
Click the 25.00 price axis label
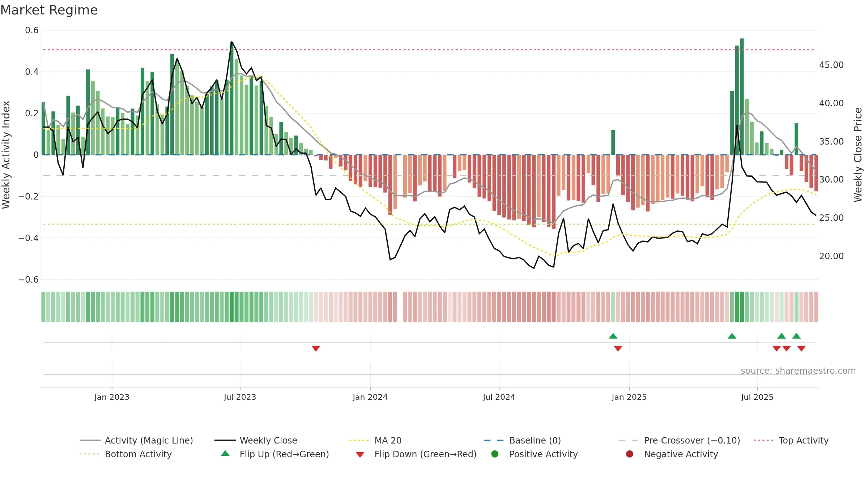coord(831,218)
